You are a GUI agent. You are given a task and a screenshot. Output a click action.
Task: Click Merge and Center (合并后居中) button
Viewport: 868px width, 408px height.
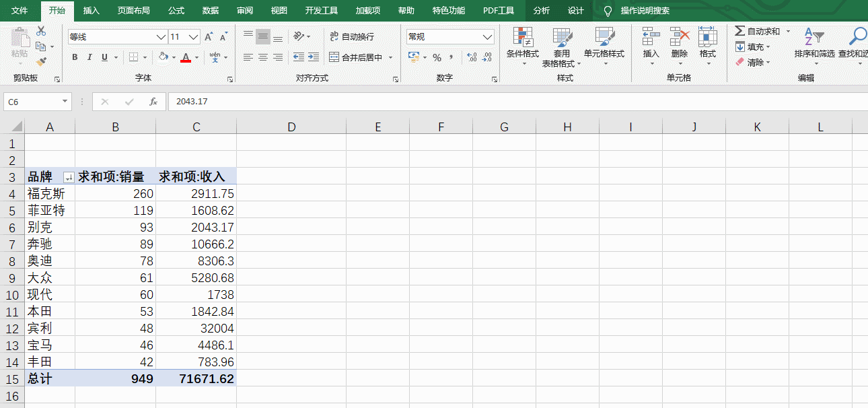(x=356, y=58)
